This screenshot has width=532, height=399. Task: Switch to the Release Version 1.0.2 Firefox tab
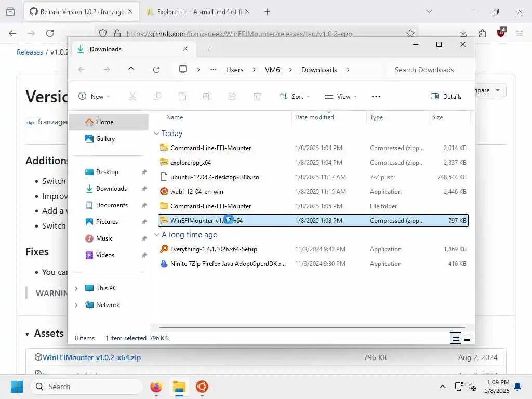82,12
